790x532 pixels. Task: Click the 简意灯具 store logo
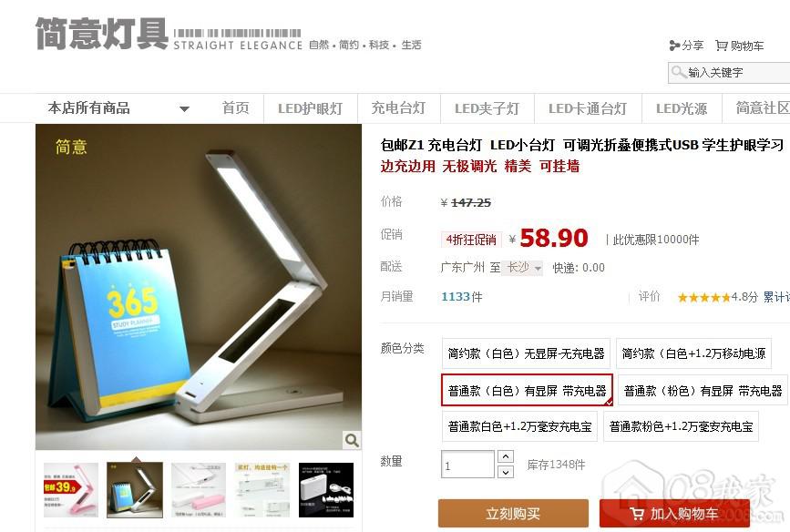(x=102, y=34)
